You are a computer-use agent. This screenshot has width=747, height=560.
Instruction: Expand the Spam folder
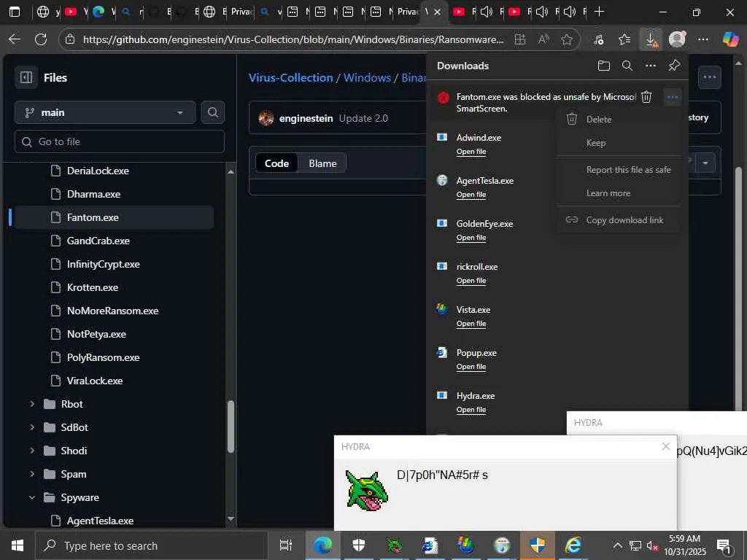(x=32, y=474)
